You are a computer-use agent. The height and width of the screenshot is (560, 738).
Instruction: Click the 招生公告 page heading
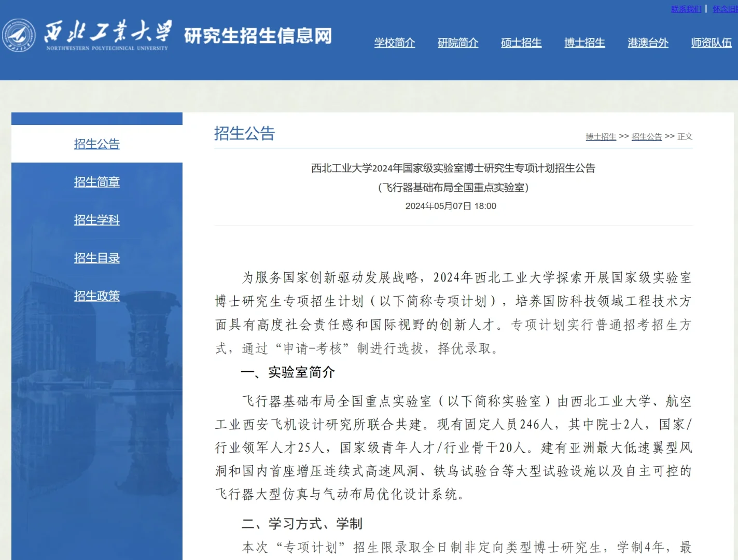[244, 133]
